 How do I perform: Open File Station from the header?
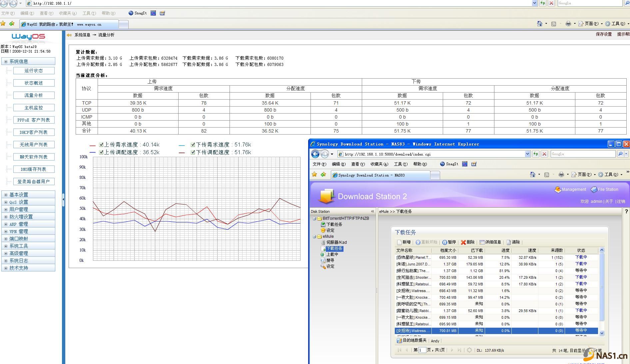point(604,189)
